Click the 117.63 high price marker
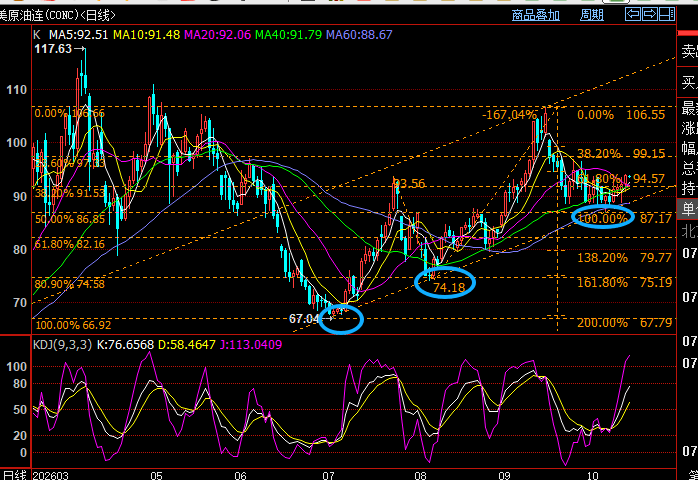 (53, 49)
